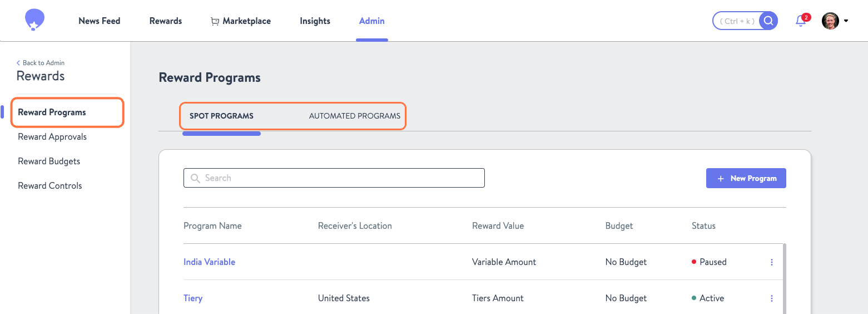The width and height of the screenshot is (868, 314).
Task: Select the Admin tab
Action: tap(372, 21)
